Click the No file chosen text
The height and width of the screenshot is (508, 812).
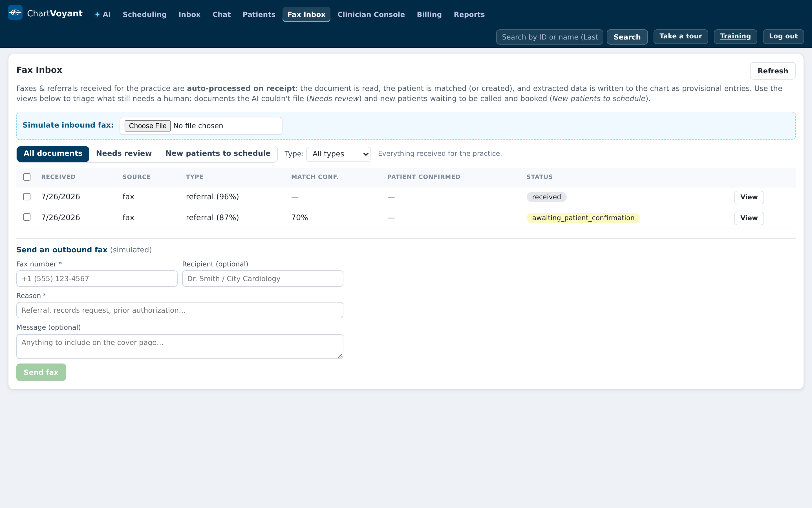pyautogui.click(x=198, y=126)
